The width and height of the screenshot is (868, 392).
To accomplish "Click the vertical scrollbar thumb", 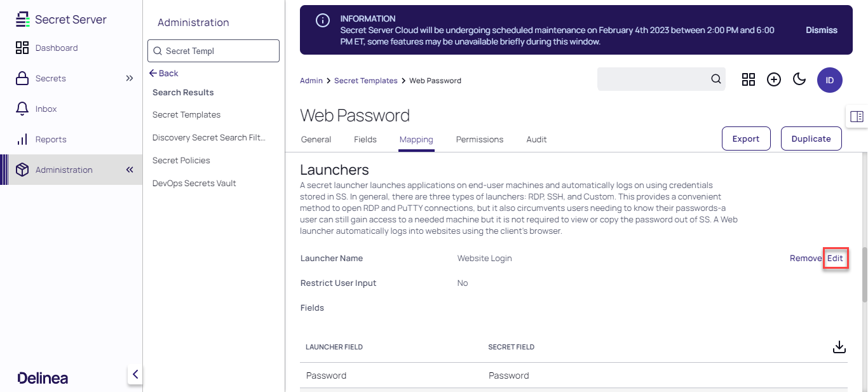I will pos(864,274).
